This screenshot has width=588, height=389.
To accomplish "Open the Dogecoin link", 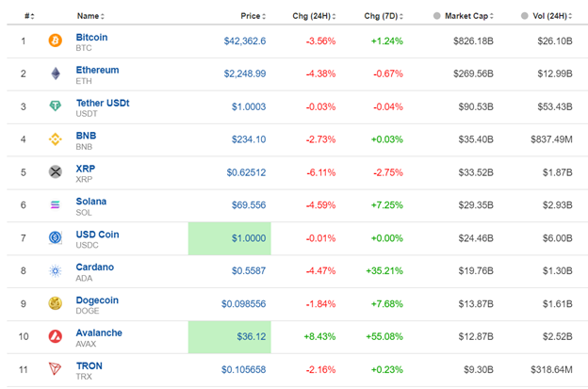I will click(x=97, y=300).
